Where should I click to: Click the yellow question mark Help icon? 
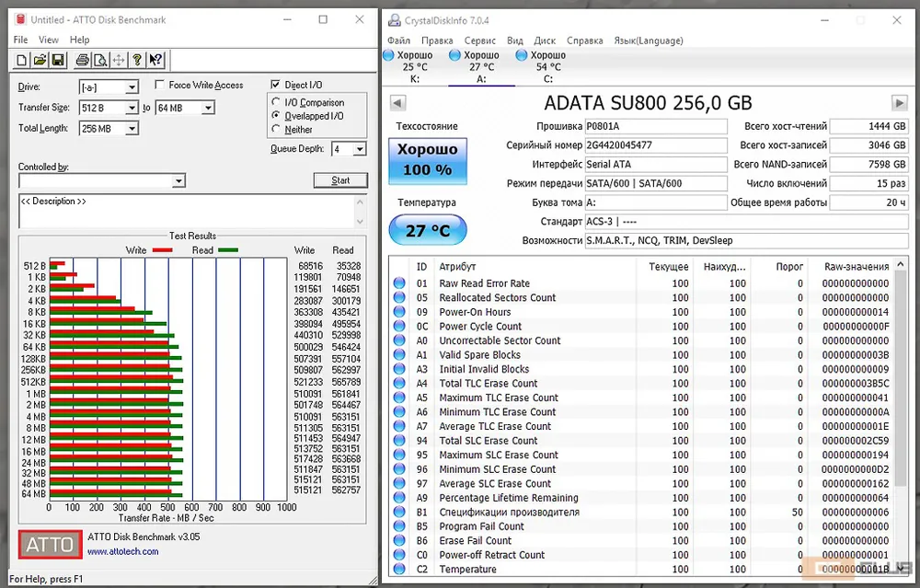(x=137, y=61)
